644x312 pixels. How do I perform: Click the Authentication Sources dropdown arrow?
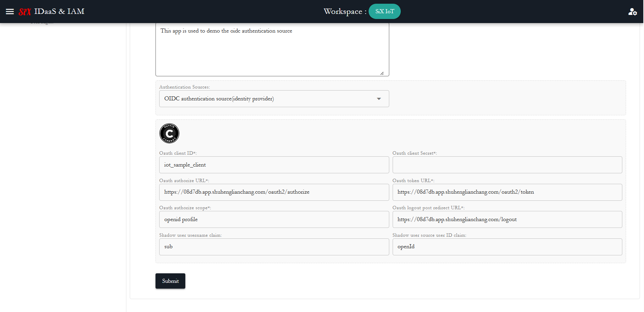(379, 99)
